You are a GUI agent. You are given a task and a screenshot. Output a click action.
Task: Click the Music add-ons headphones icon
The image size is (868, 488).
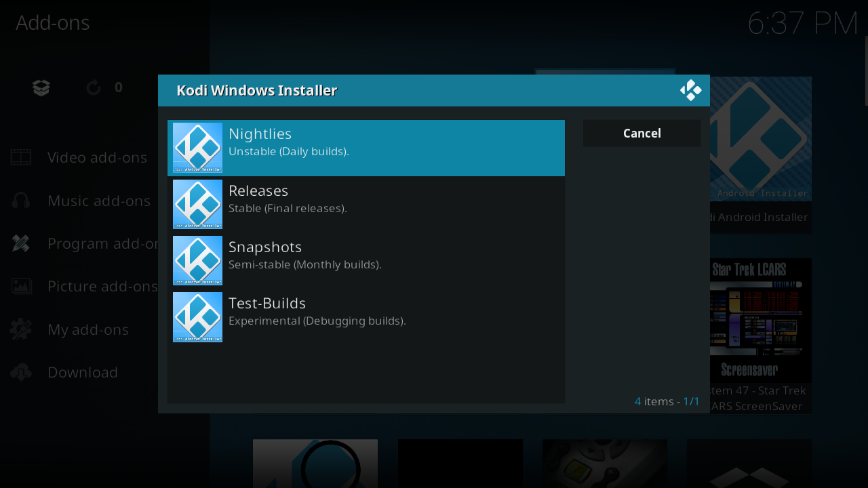click(x=21, y=201)
